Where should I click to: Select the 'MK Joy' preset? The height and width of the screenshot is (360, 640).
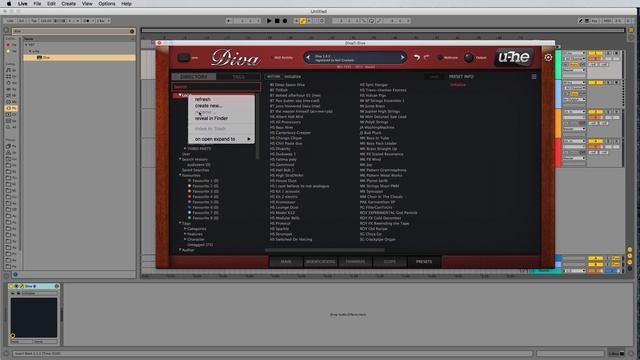(366, 164)
